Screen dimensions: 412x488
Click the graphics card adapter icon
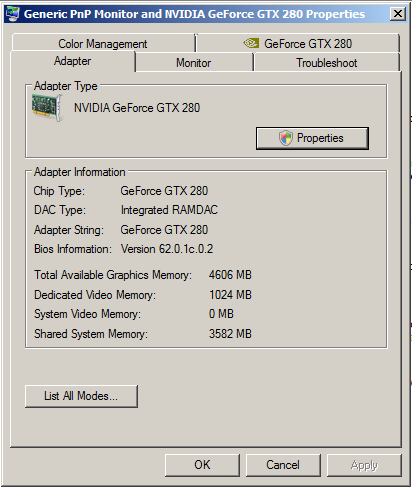pos(47,107)
